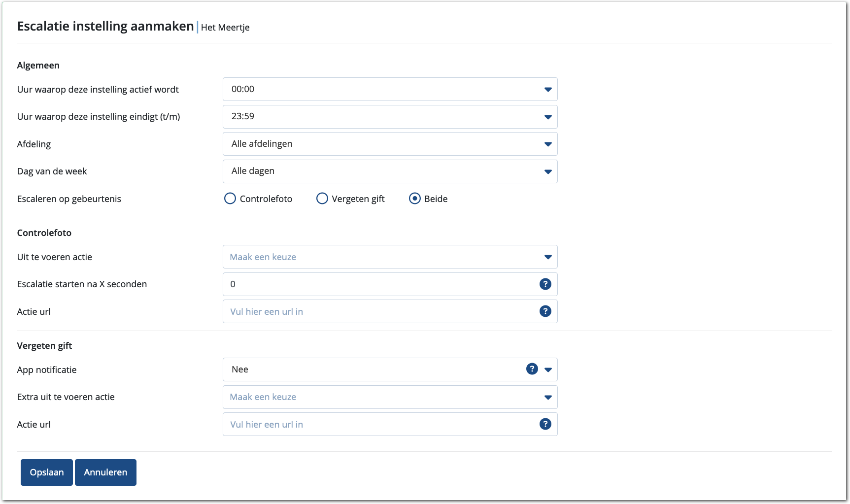The image size is (850, 504).
Task: Expand the Extra uit te voeren actie dropdown
Action: click(x=389, y=397)
